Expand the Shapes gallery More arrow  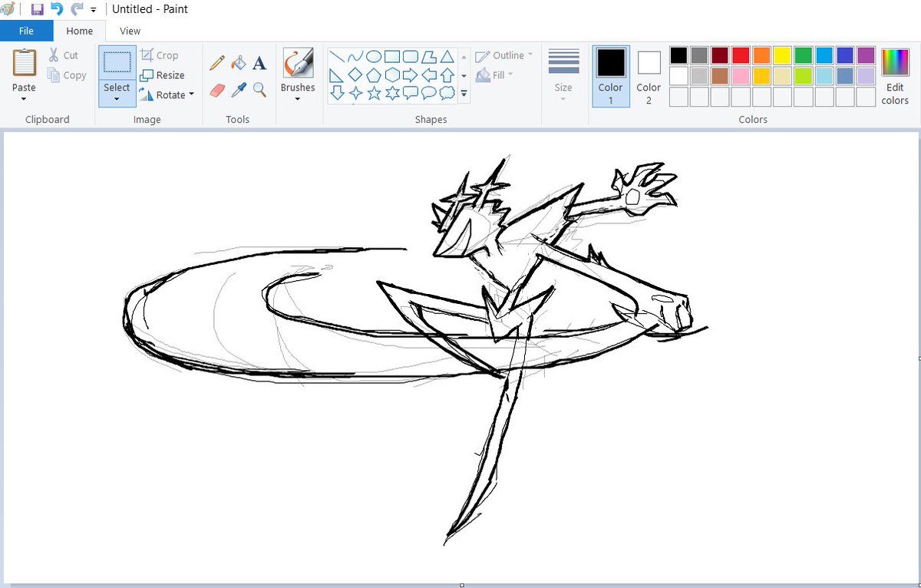pyautogui.click(x=464, y=94)
